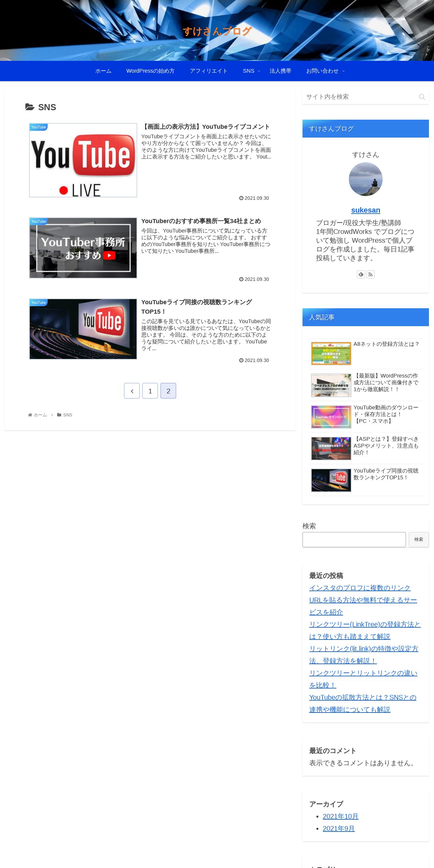Open the feedly icon under sukesan profile
The height and width of the screenshot is (868, 434).
[x=361, y=274]
